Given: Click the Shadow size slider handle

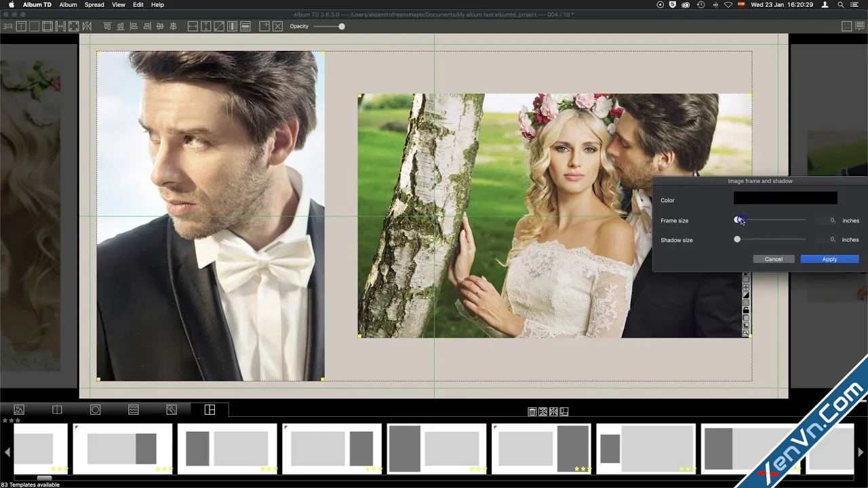Looking at the screenshot, I should tap(737, 239).
